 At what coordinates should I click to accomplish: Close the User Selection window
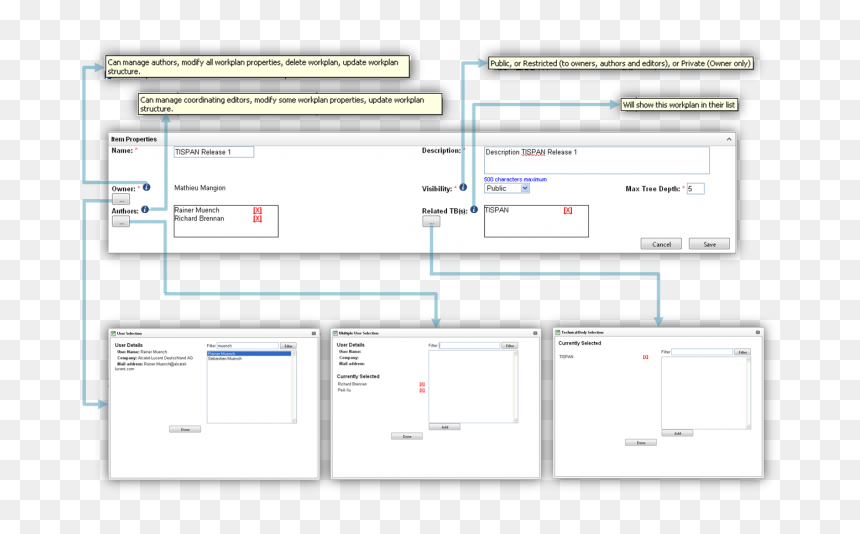pyautogui.click(x=314, y=333)
